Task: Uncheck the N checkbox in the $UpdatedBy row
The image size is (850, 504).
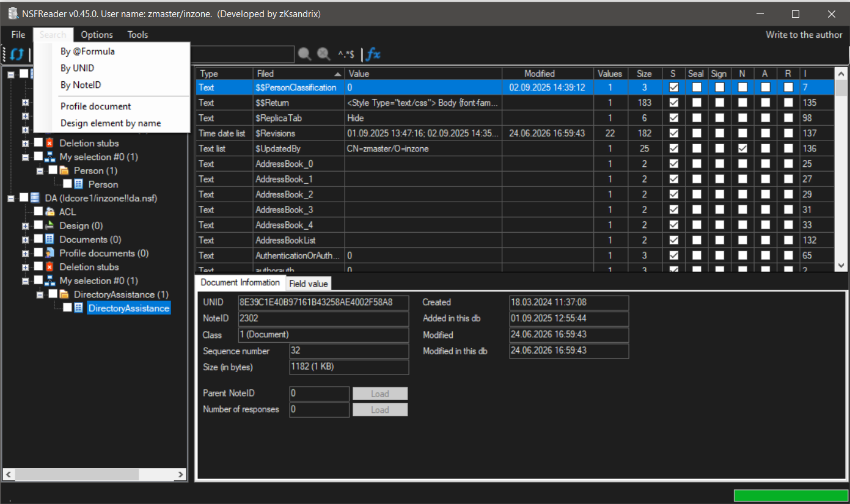Action: click(742, 148)
